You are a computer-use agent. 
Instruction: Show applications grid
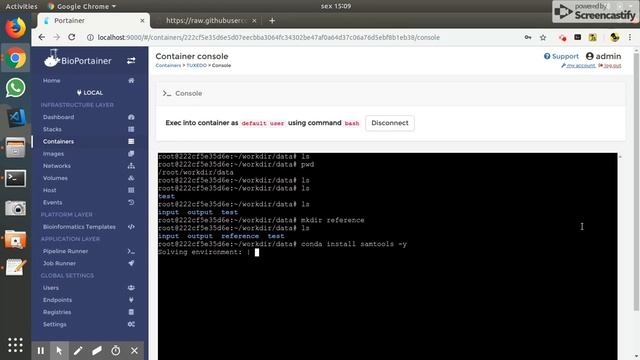point(16,345)
